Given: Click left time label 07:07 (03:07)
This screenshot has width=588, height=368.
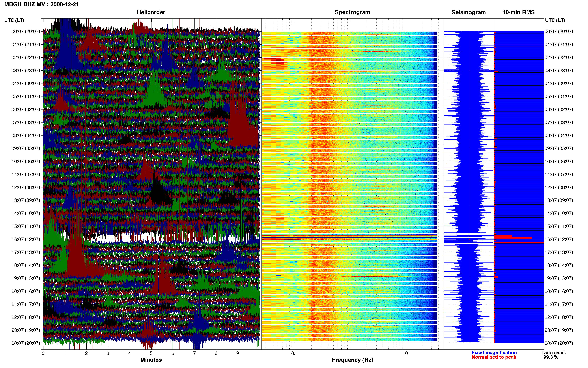Looking at the screenshot, I should 26,122.
